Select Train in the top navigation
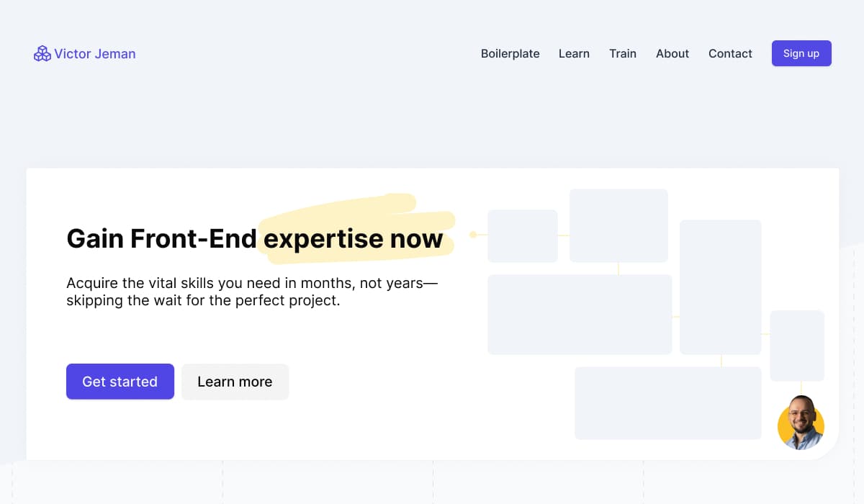This screenshot has height=504, width=864. [x=623, y=53]
